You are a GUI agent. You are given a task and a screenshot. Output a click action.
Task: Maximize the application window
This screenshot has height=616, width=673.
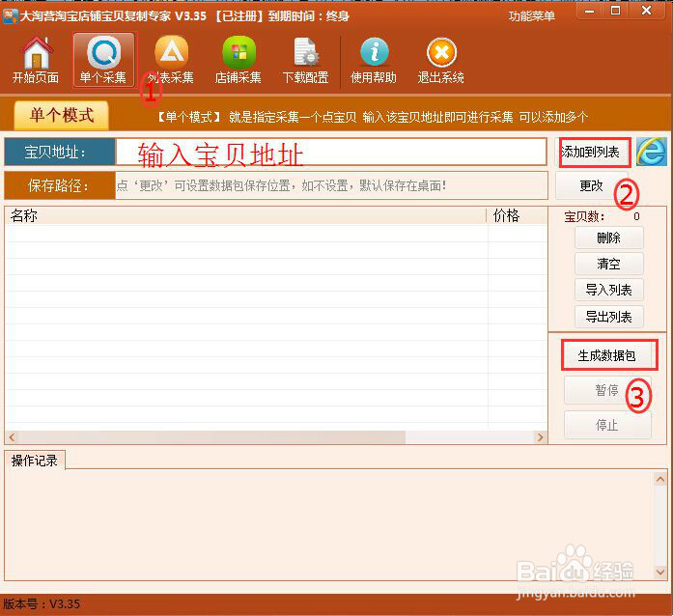click(x=615, y=12)
